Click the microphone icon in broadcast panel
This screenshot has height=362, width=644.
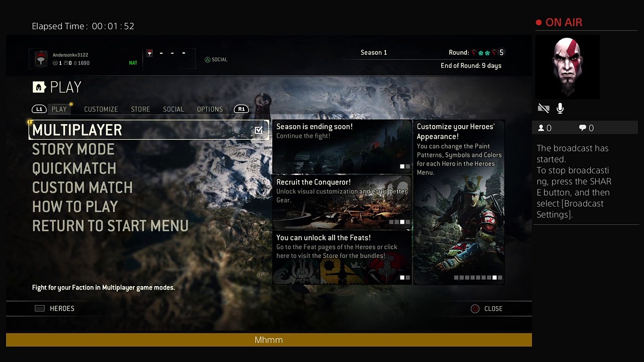click(x=560, y=108)
